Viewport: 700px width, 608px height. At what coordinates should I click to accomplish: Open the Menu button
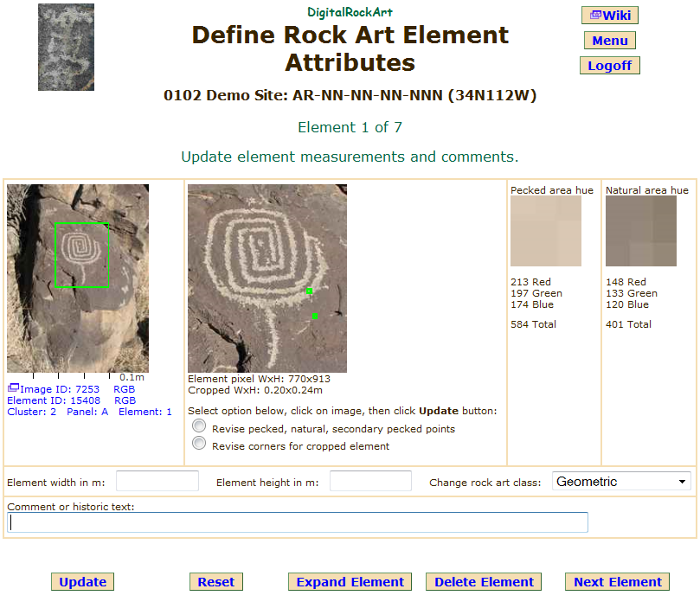[x=609, y=41]
